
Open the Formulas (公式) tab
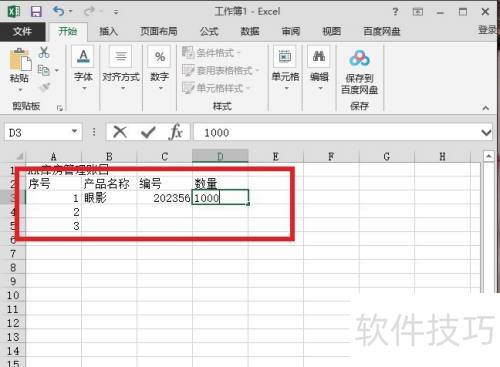209,31
